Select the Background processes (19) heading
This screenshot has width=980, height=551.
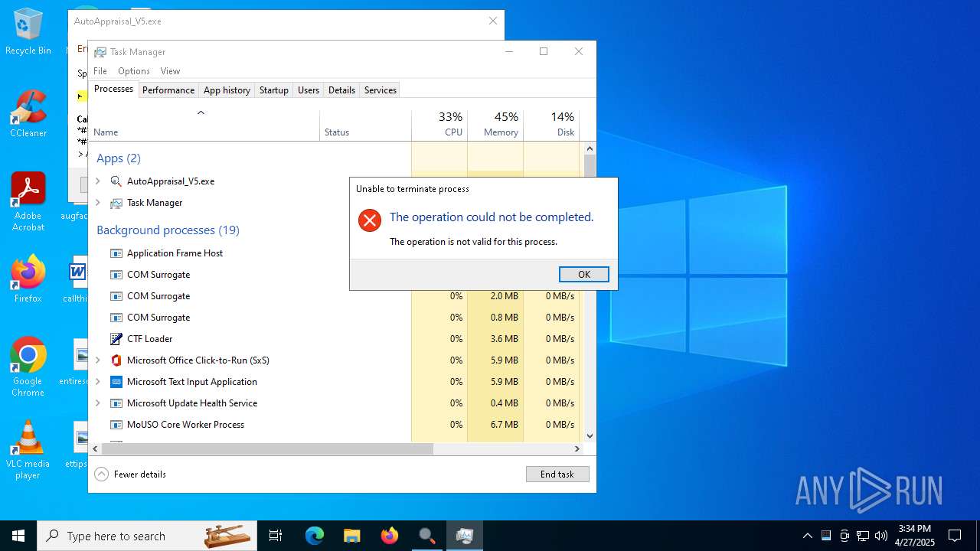point(168,230)
